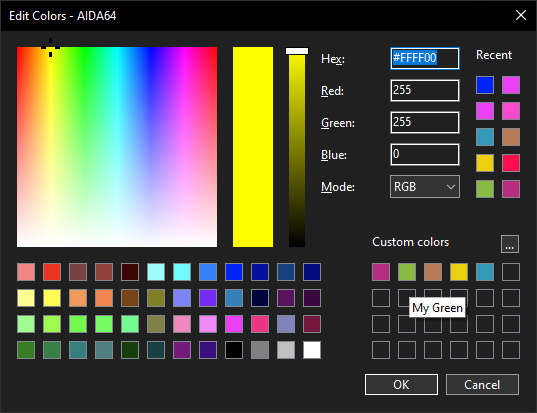Select the teal blue custom color swatch

tap(485, 272)
